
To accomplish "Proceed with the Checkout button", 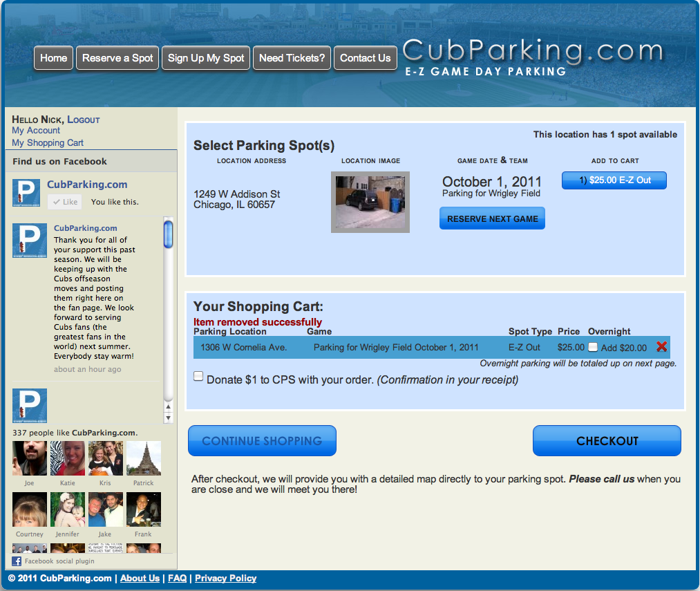I will 607,441.
